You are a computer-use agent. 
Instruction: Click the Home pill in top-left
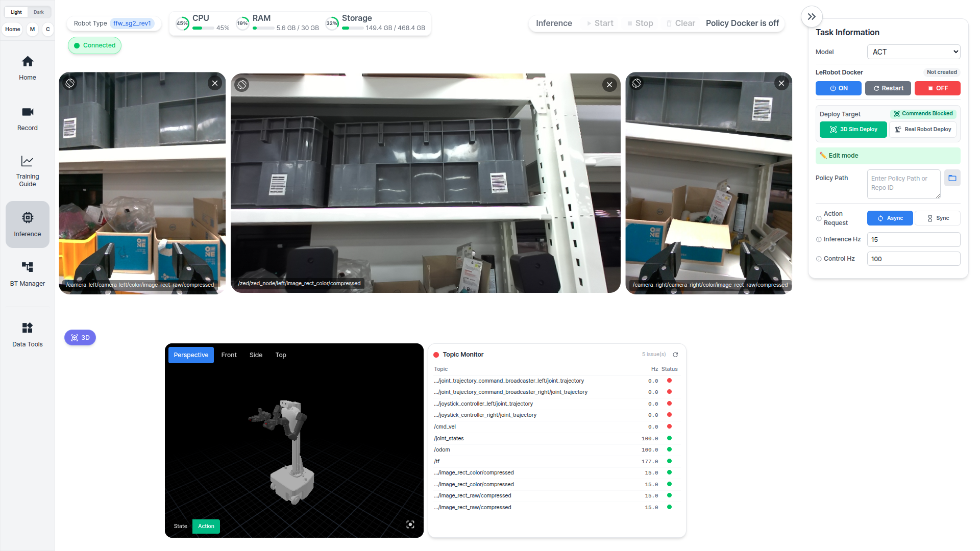13,29
